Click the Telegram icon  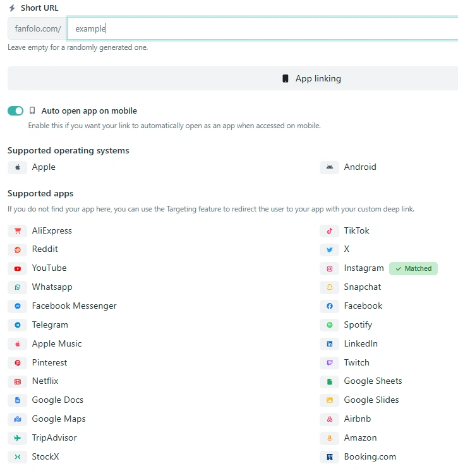tap(18, 325)
